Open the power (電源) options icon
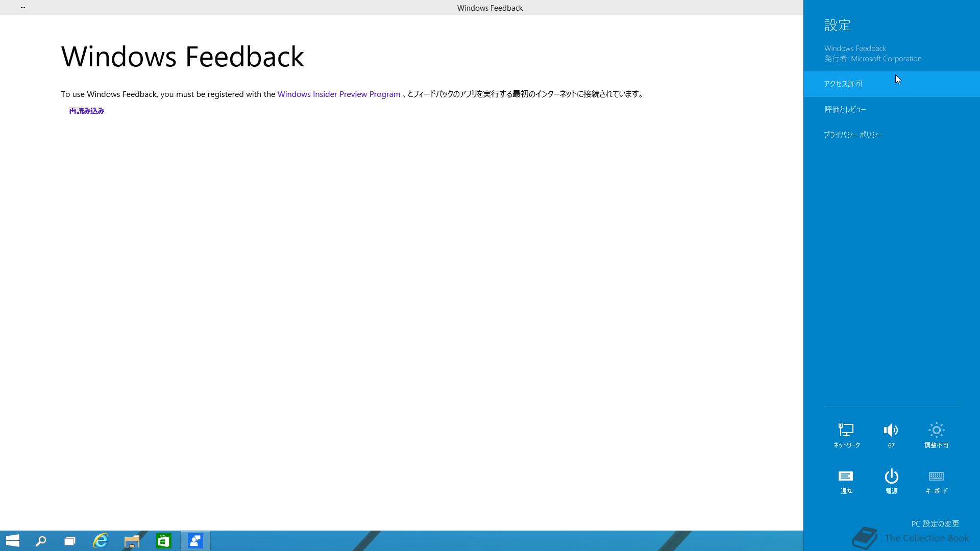The width and height of the screenshot is (980, 551). [891, 482]
